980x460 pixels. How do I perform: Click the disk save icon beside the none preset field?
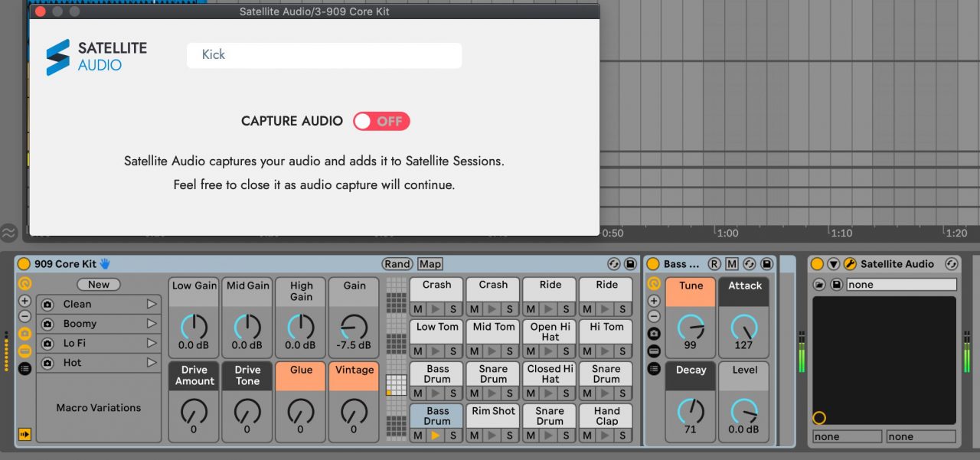click(x=837, y=285)
